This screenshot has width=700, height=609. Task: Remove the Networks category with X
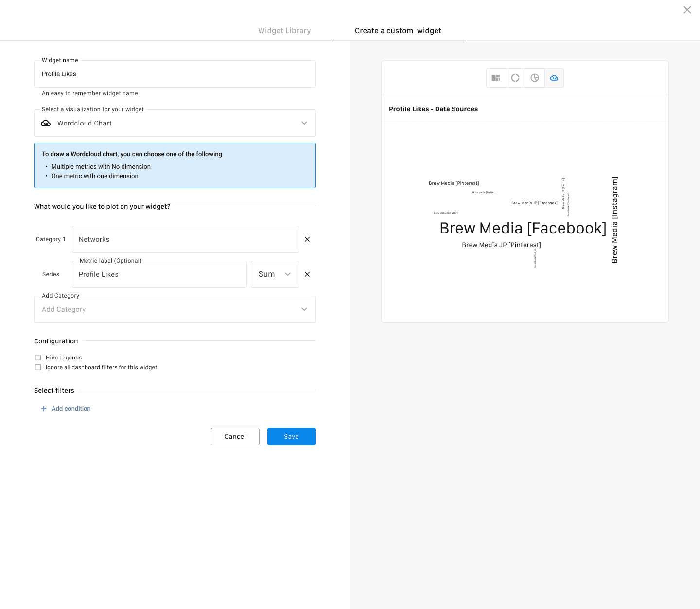tap(307, 239)
